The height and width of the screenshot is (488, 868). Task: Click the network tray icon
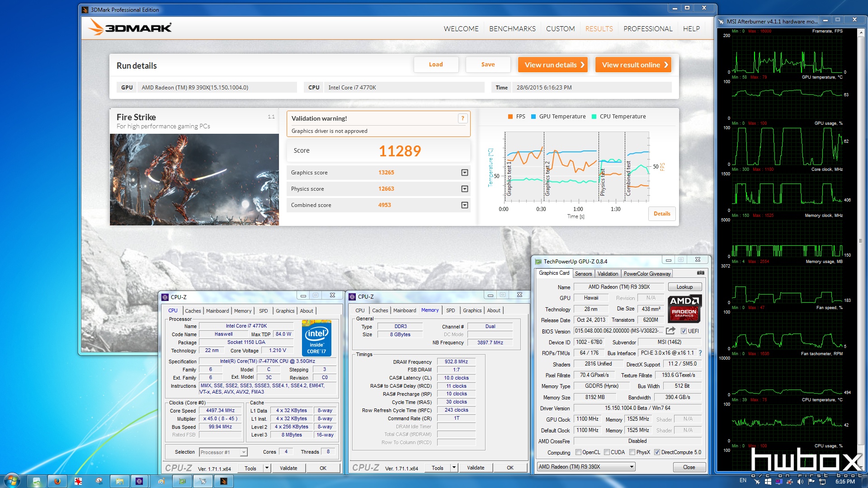click(822, 482)
